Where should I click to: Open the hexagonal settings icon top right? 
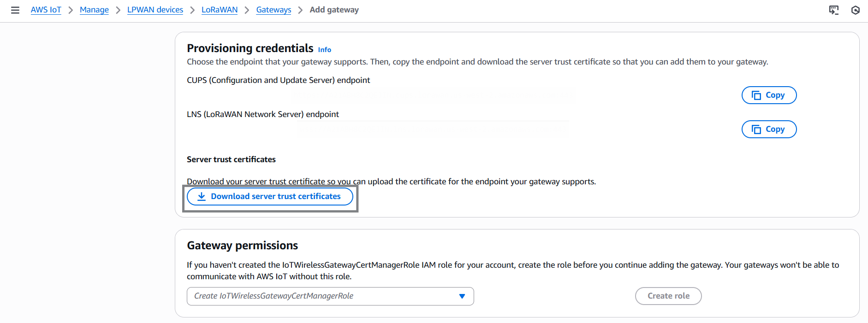click(856, 10)
